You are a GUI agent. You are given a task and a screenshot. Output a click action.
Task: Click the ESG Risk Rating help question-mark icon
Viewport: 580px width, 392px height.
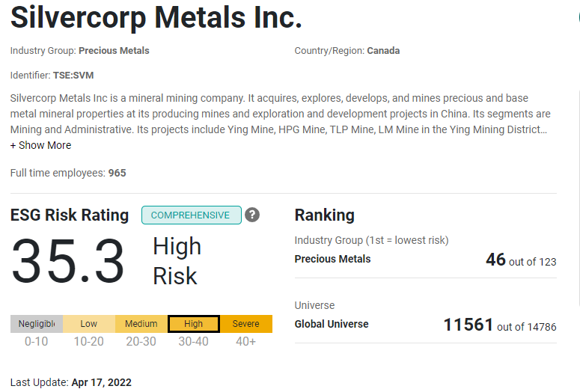tap(252, 215)
